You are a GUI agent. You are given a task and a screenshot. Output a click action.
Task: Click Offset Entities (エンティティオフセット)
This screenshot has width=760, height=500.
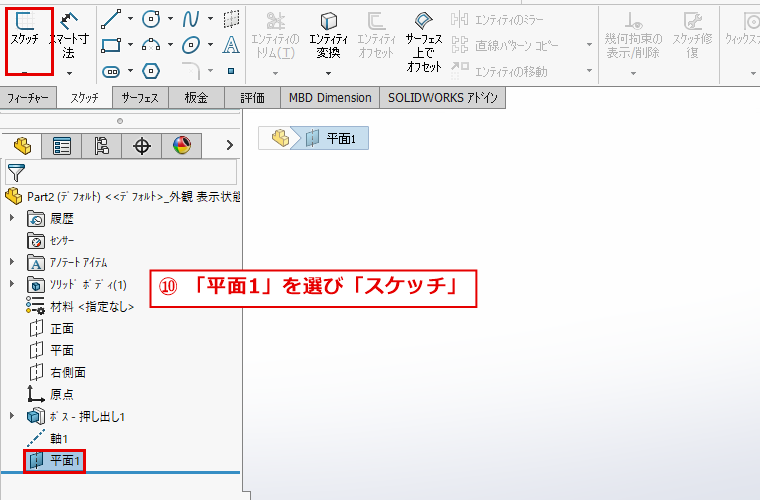377,36
